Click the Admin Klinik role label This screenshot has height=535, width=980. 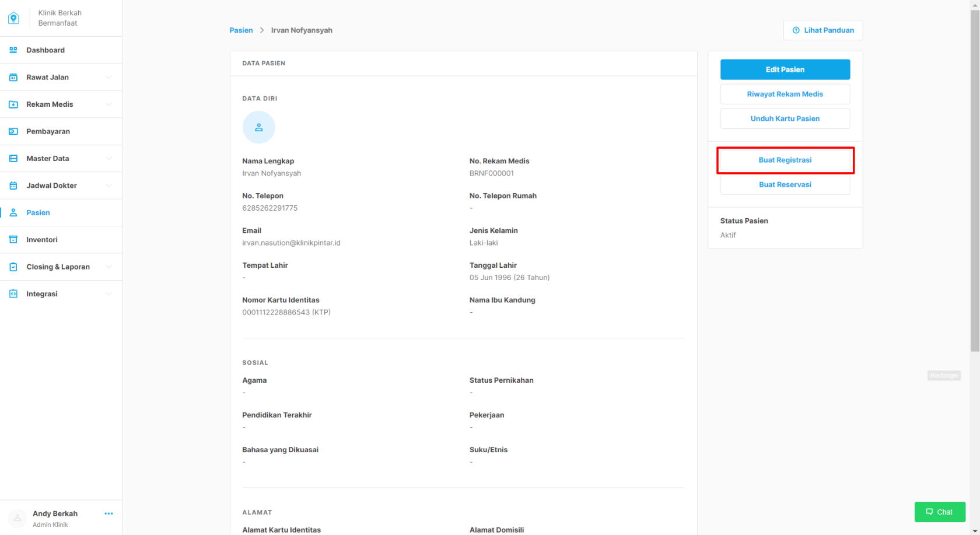(50, 524)
